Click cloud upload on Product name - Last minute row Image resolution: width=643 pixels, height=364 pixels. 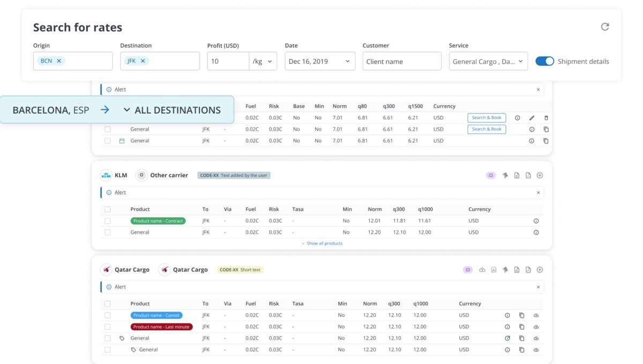coord(536,327)
